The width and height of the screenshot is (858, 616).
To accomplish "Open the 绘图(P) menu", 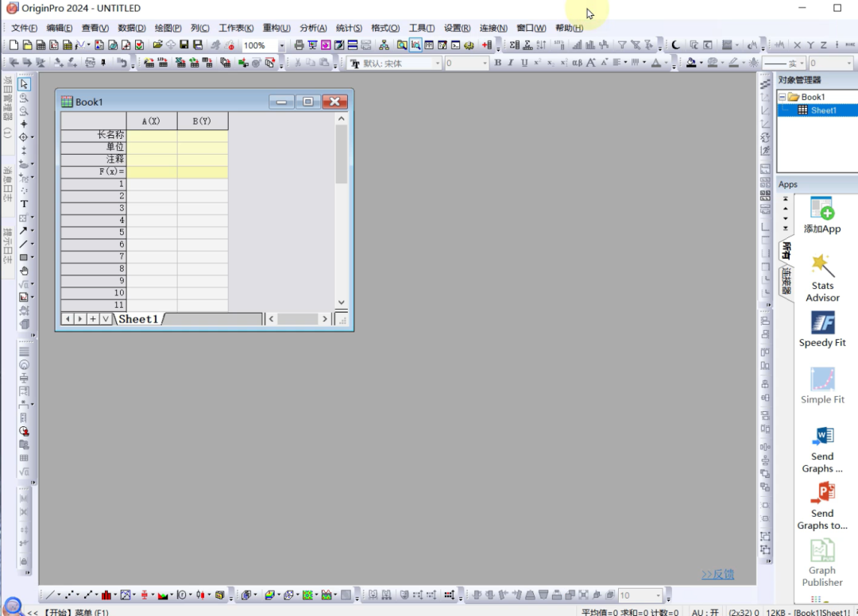I will click(168, 28).
